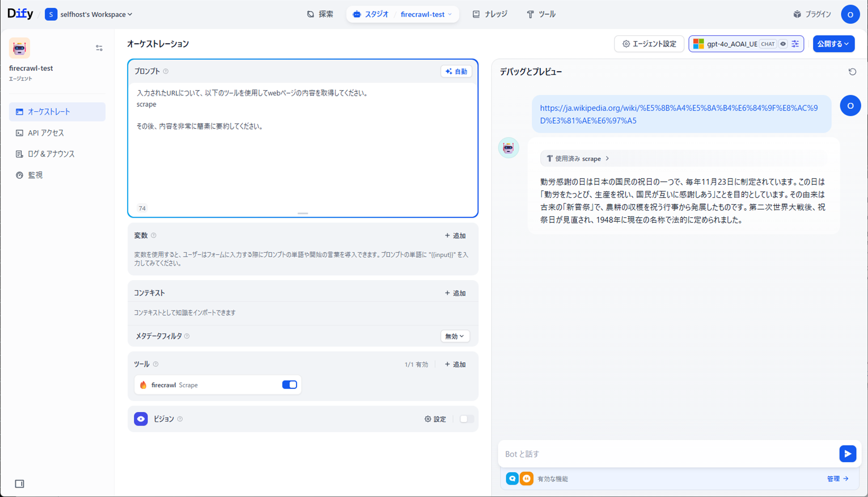Expand the 公開する publish dropdown
Viewport: 868px width, 497px height.
(x=833, y=44)
